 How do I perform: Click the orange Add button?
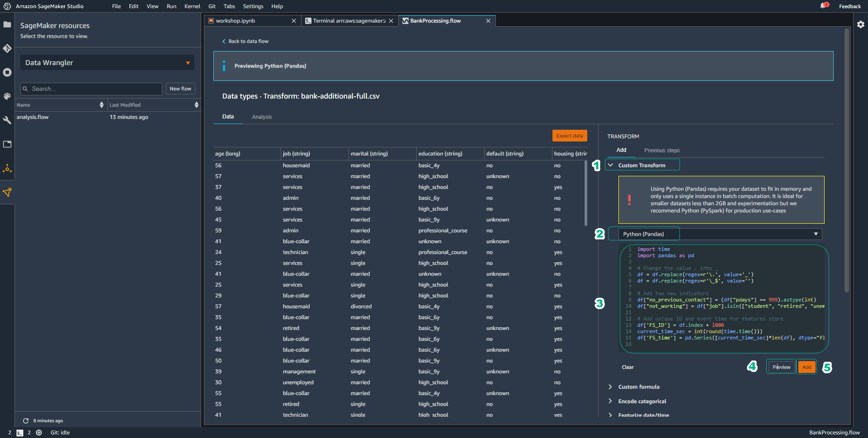click(x=807, y=367)
